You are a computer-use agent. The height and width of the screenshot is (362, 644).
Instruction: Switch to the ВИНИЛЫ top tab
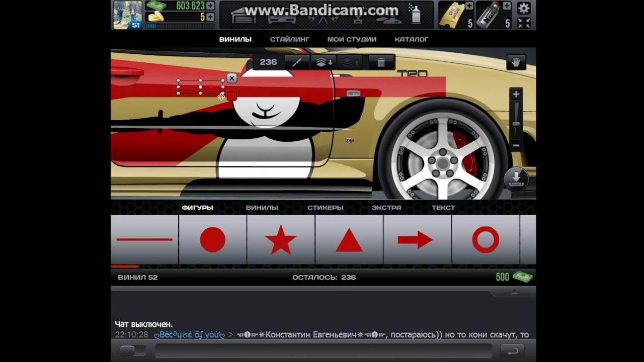235,39
